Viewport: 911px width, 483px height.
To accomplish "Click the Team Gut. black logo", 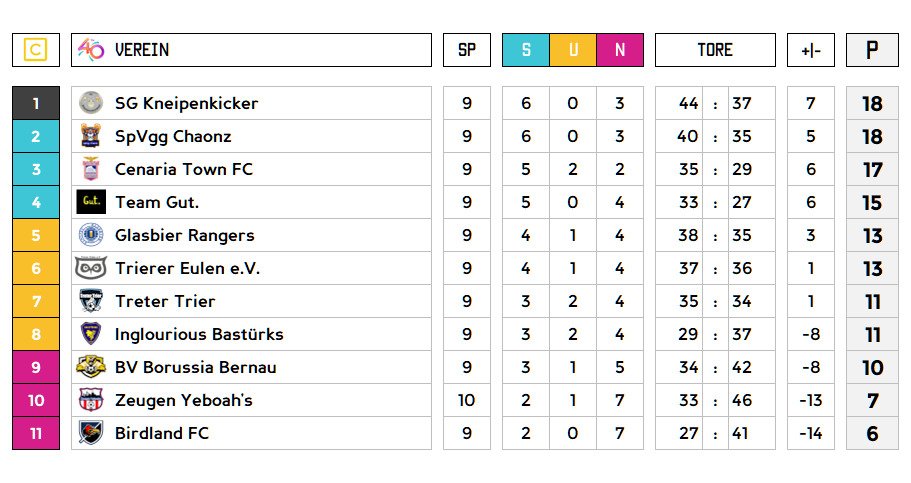I will [x=91, y=202].
